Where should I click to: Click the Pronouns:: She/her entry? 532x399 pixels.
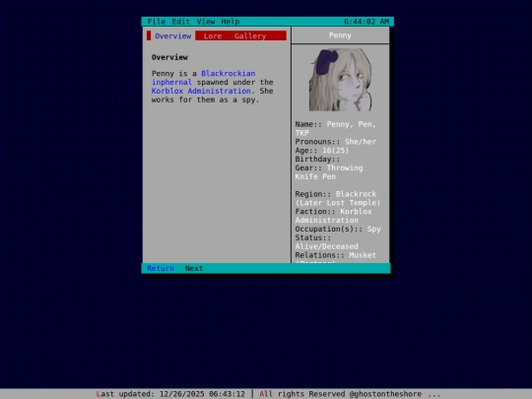336,142
